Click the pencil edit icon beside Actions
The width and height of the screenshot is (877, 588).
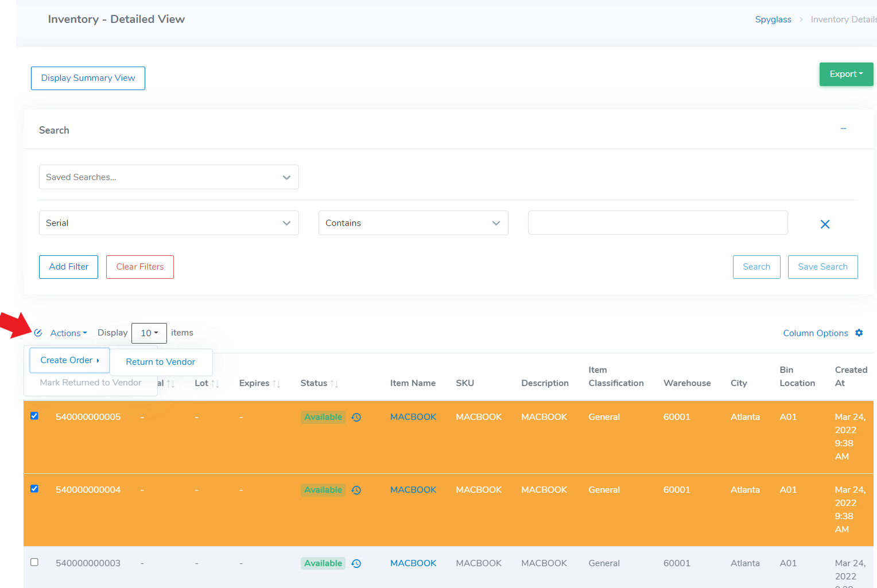(x=38, y=333)
